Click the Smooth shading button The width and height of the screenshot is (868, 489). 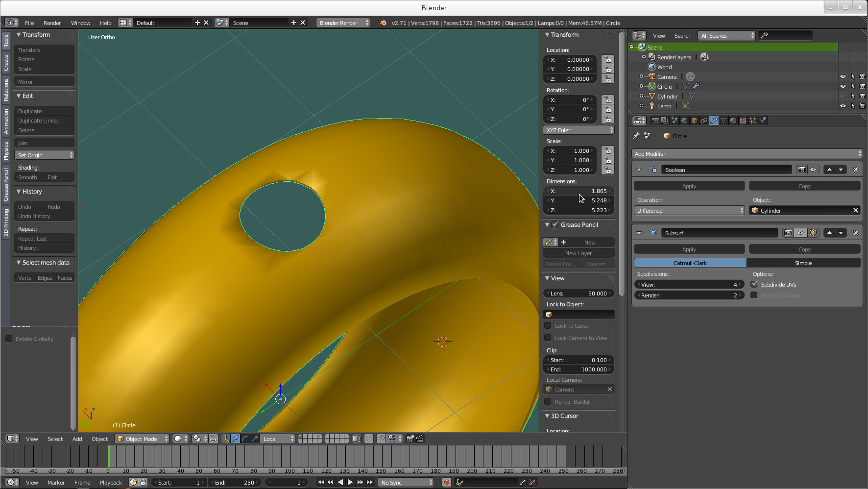[28, 177]
